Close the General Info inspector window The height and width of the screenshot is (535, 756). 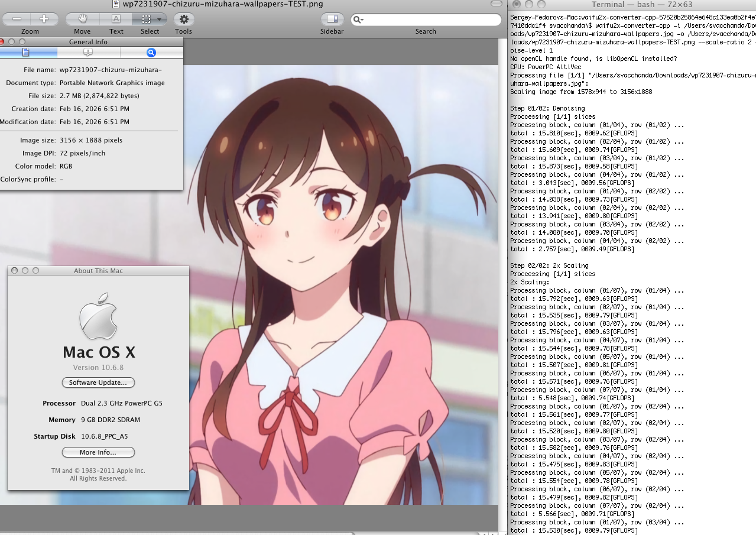pos(2,41)
